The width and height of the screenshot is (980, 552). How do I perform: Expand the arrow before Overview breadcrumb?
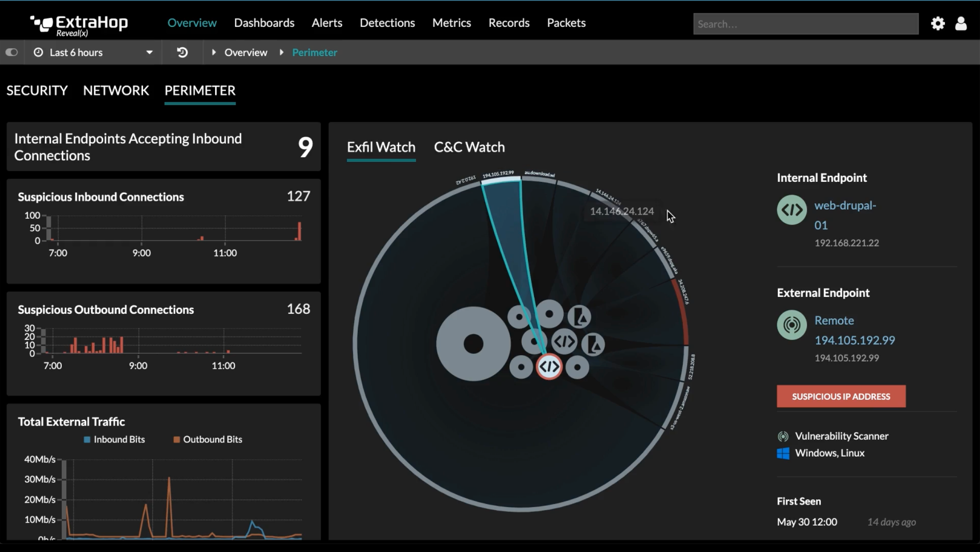[x=214, y=52]
